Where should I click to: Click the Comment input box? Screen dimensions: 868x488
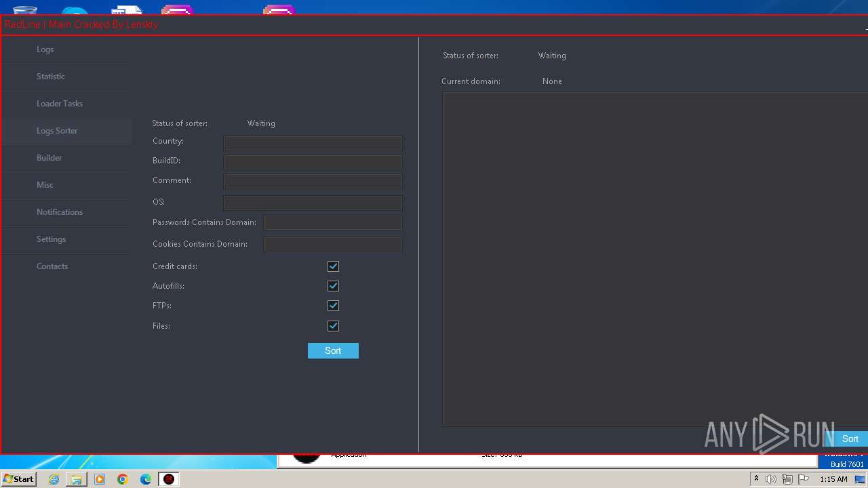click(313, 181)
